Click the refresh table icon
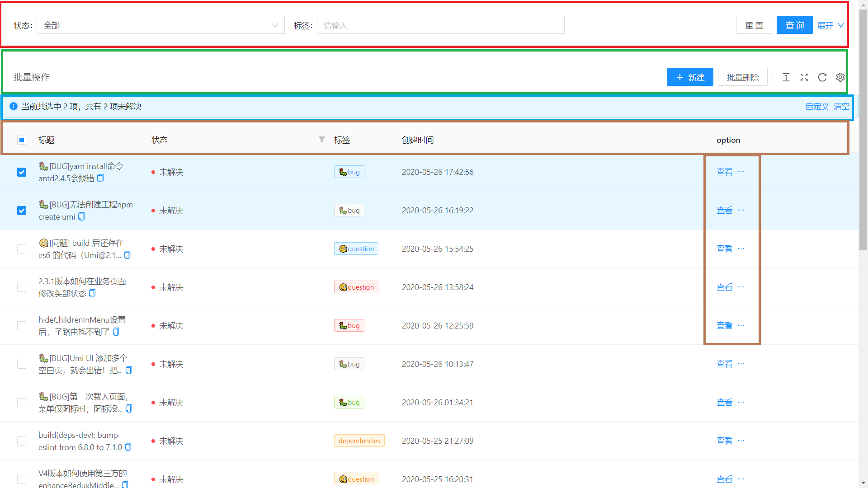 coord(822,77)
